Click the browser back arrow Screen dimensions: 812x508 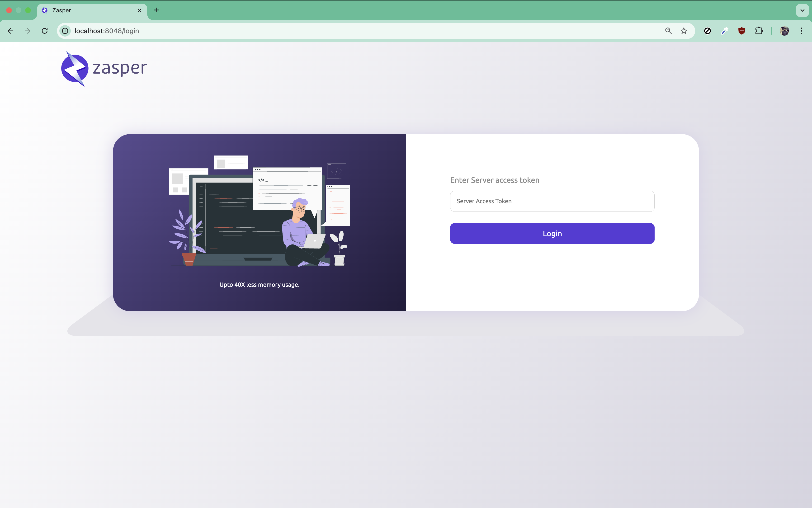click(10, 31)
